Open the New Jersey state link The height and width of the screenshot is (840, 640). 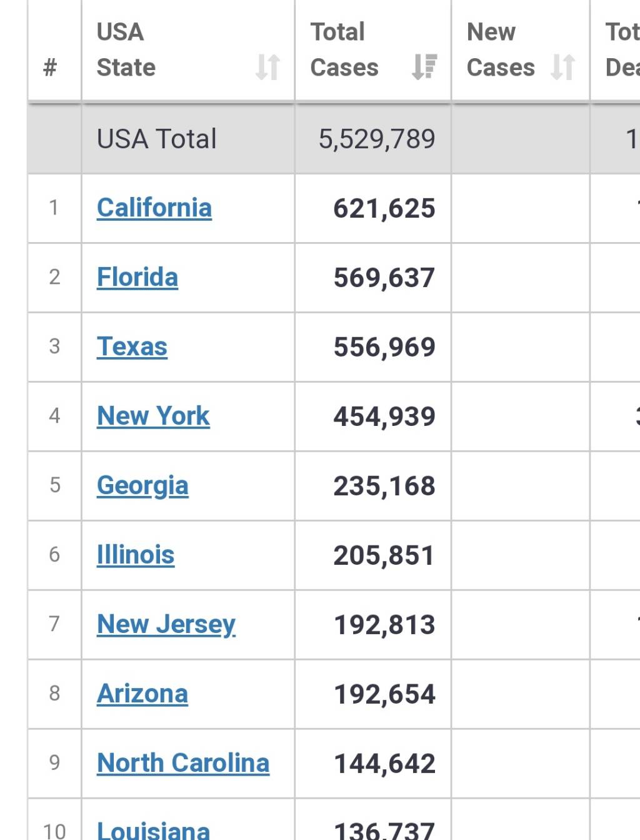(x=166, y=624)
